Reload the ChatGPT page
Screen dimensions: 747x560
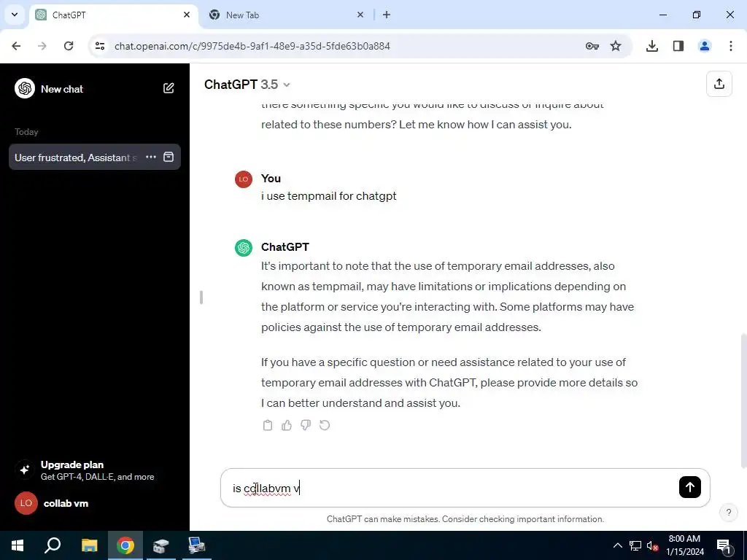coord(69,46)
